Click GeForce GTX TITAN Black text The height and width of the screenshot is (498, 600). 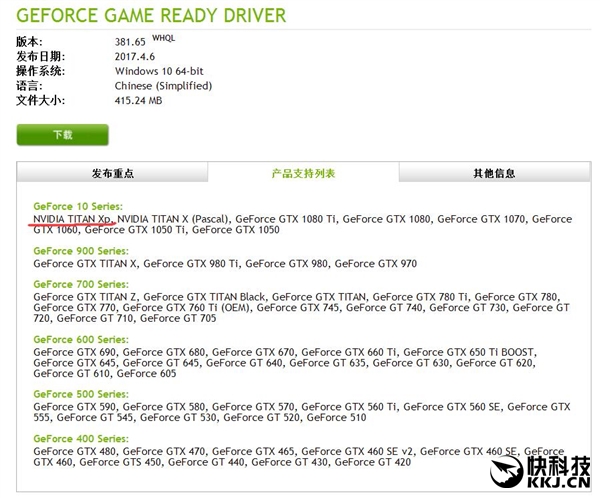(204, 297)
